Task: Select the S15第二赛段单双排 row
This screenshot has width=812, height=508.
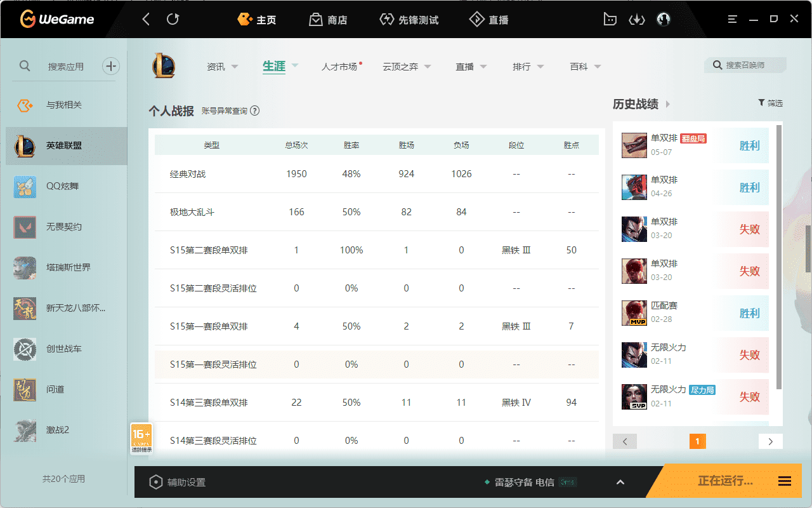Action: click(377, 250)
